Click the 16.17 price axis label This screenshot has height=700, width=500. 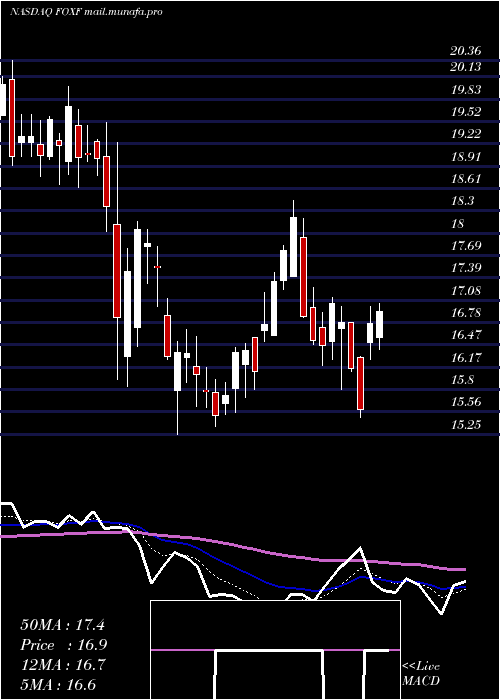click(x=466, y=358)
